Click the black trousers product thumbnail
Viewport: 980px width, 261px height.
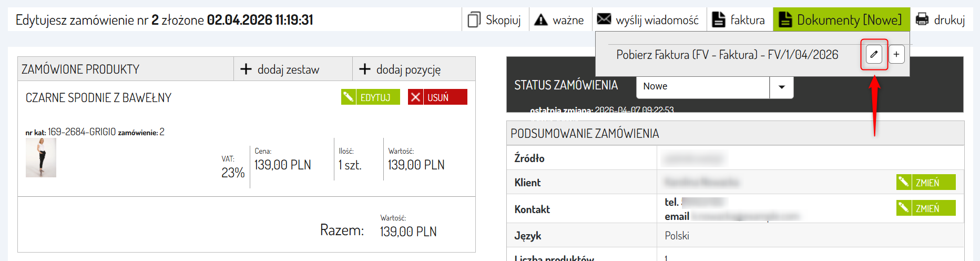[x=40, y=158]
